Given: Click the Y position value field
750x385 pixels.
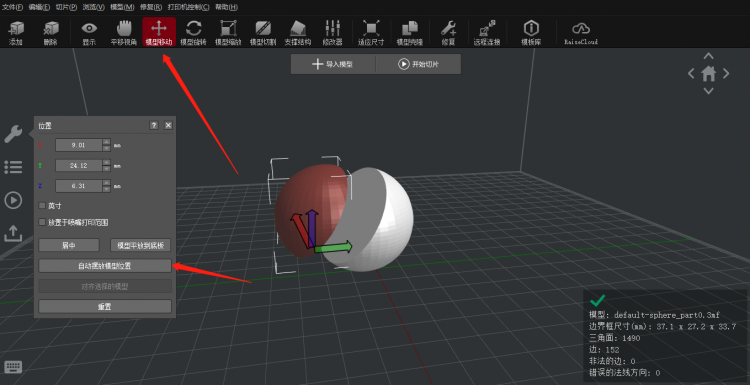Looking at the screenshot, I should [x=78, y=165].
